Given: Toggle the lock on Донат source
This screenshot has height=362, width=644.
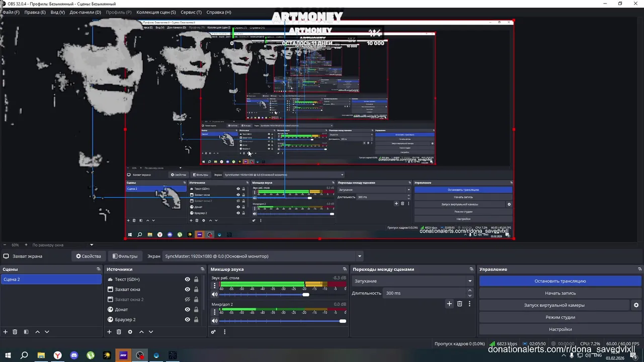Looking at the screenshot, I should 196,310.
